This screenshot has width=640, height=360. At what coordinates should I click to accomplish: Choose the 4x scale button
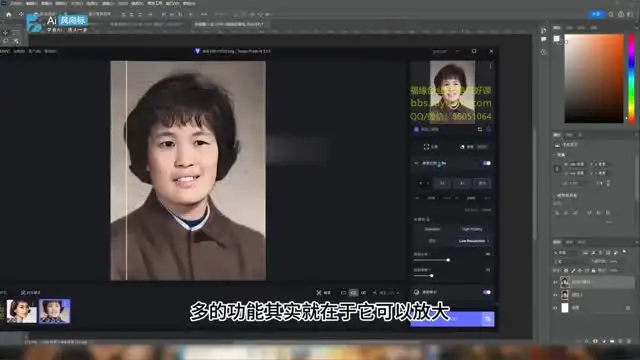462,183
